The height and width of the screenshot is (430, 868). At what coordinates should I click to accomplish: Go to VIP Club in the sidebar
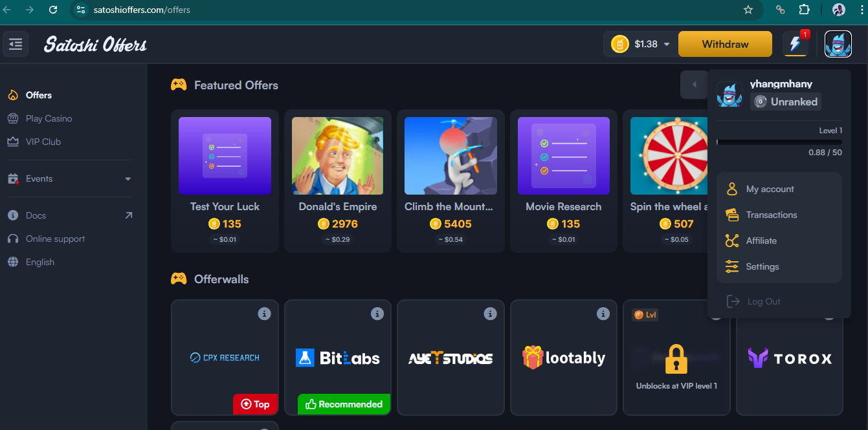43,142
